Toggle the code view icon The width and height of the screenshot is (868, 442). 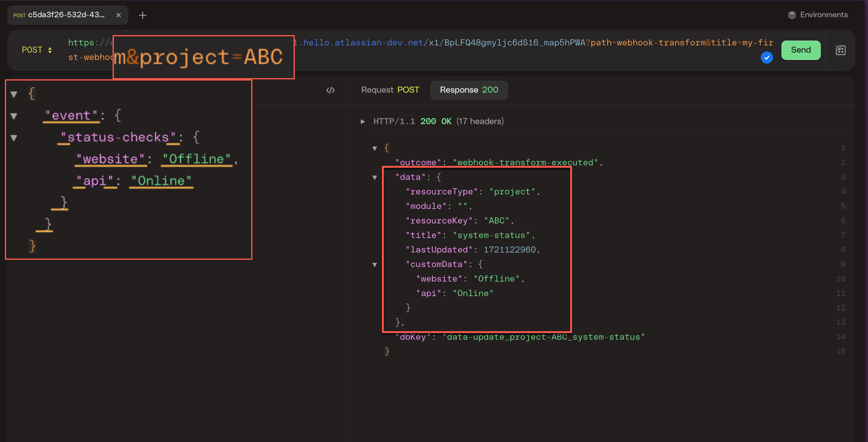click(330, 90)
